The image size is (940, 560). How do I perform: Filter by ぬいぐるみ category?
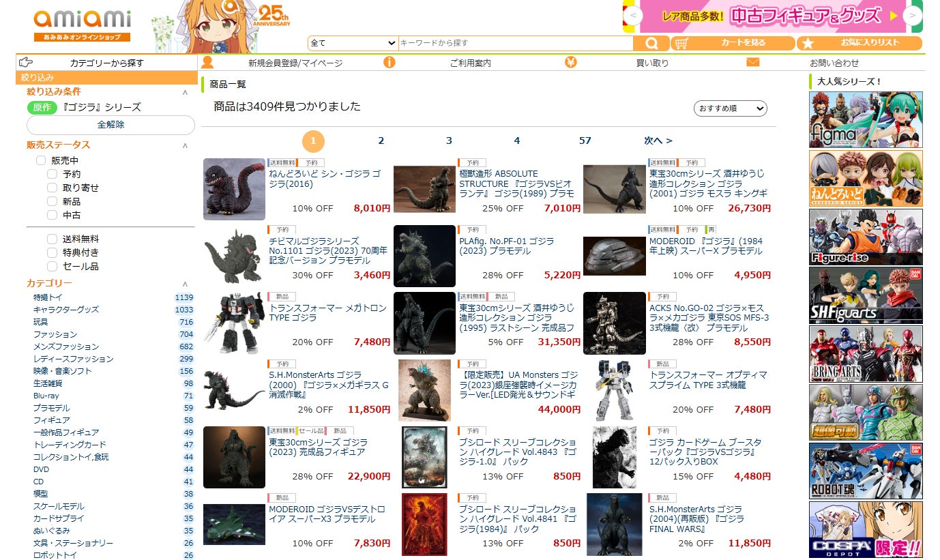[x=51, y=531]
